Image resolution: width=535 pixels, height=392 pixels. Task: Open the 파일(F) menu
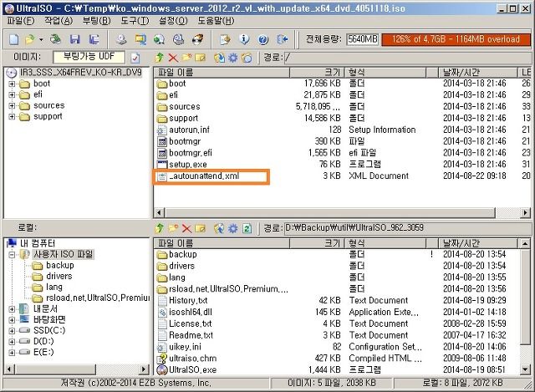pyautogui.click(x=21, y=21)
